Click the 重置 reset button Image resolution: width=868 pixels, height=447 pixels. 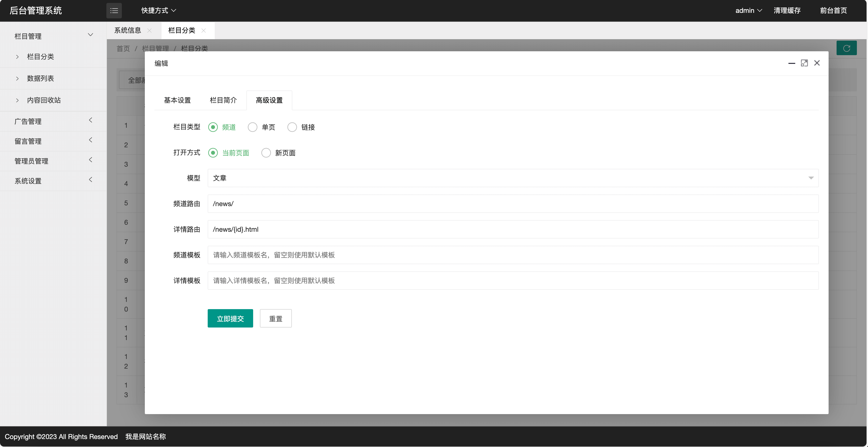pyautogui.click(x=275, y=318)
